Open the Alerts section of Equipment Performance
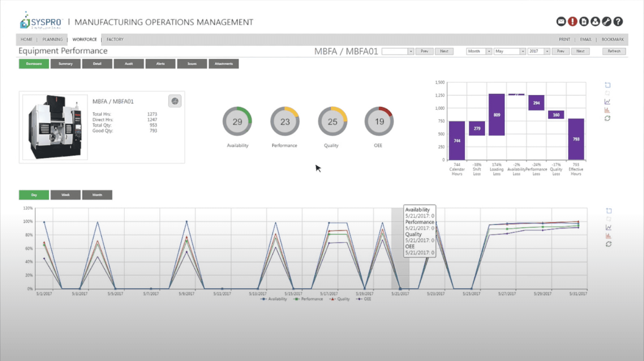Viewport: 644px width, 361px height. pyautogui.click(x=160, y=64)
